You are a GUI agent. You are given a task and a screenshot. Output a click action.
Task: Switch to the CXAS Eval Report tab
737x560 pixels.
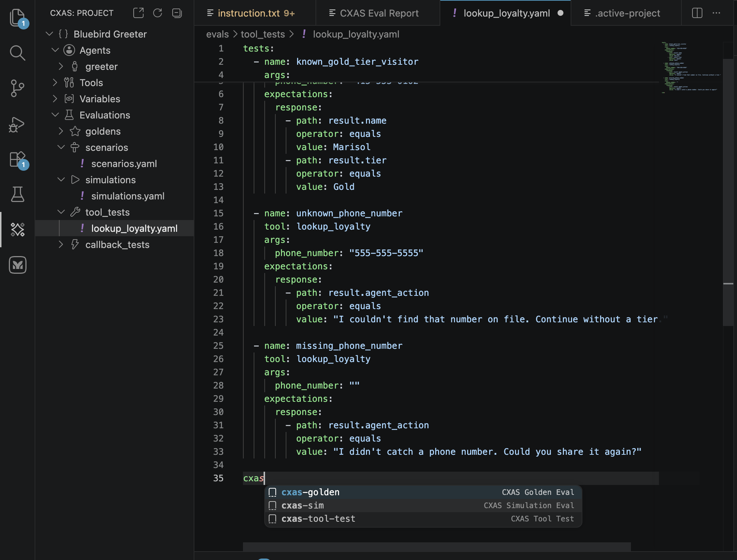click(x=378, y=13)
